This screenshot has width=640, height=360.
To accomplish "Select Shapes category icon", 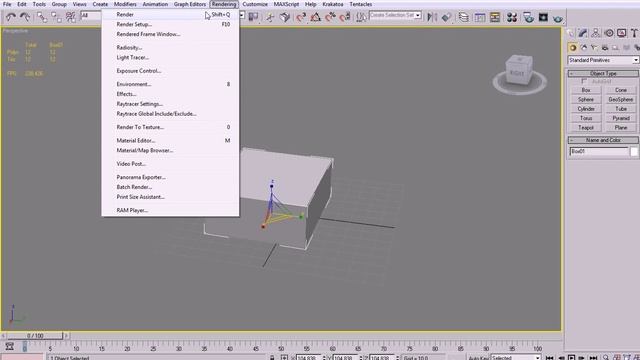I will (584, 48).
